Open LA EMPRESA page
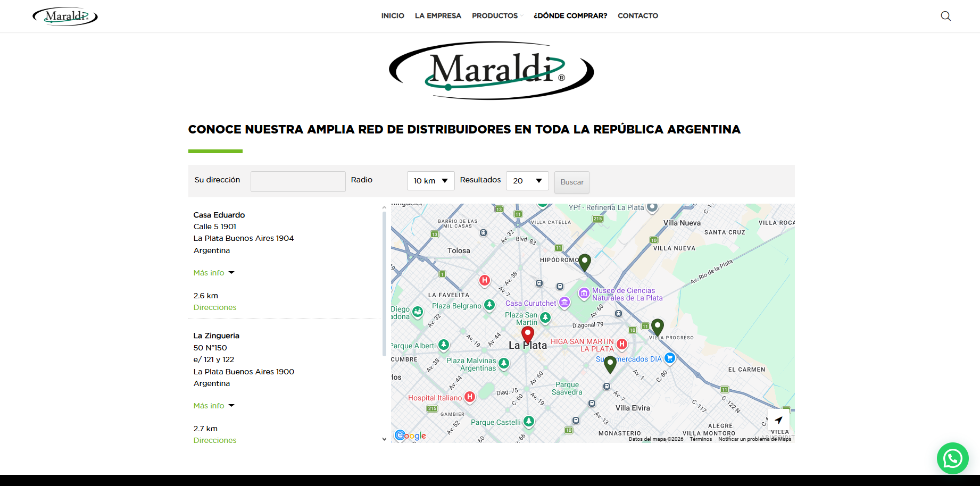 coord(438,16)
